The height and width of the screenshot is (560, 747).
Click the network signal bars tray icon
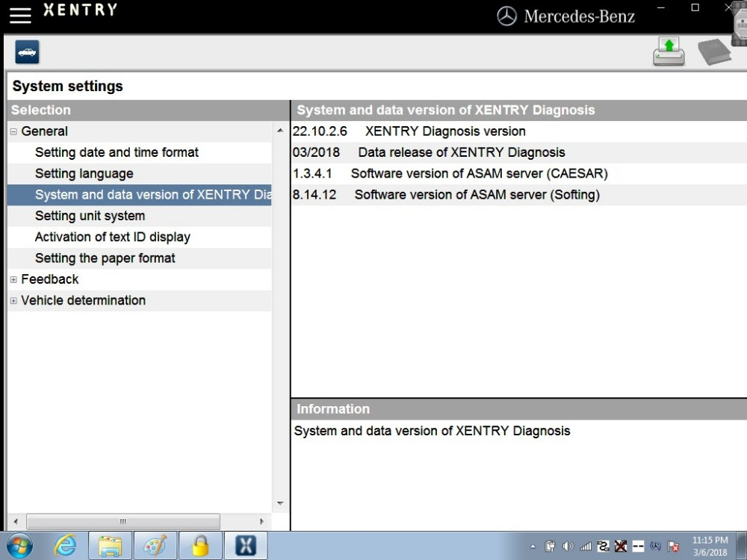[586, 547]
